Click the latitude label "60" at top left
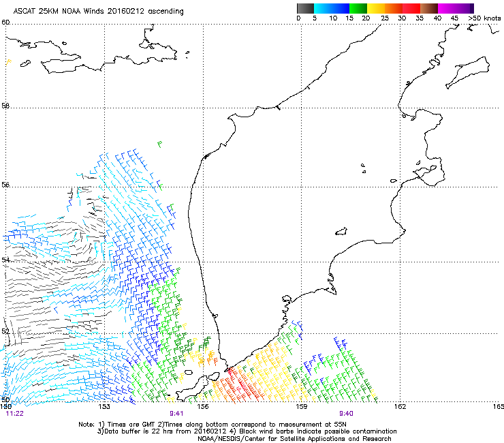The image size is (504, 443). coord(5,22)
